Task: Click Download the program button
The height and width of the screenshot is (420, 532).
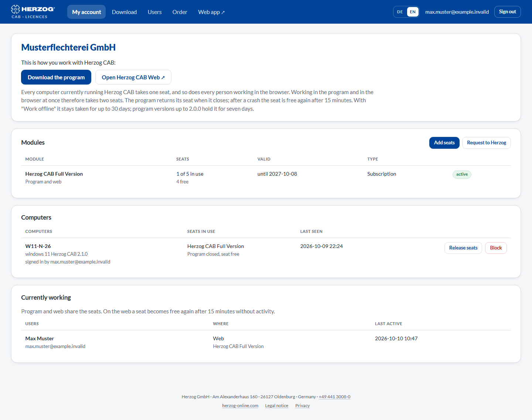Action: point(56,77)
